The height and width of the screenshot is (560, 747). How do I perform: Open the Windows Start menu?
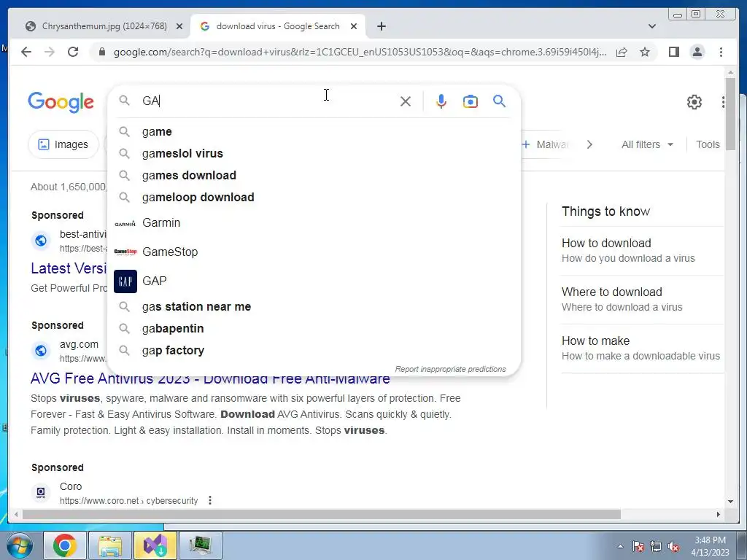pos(20,545)
